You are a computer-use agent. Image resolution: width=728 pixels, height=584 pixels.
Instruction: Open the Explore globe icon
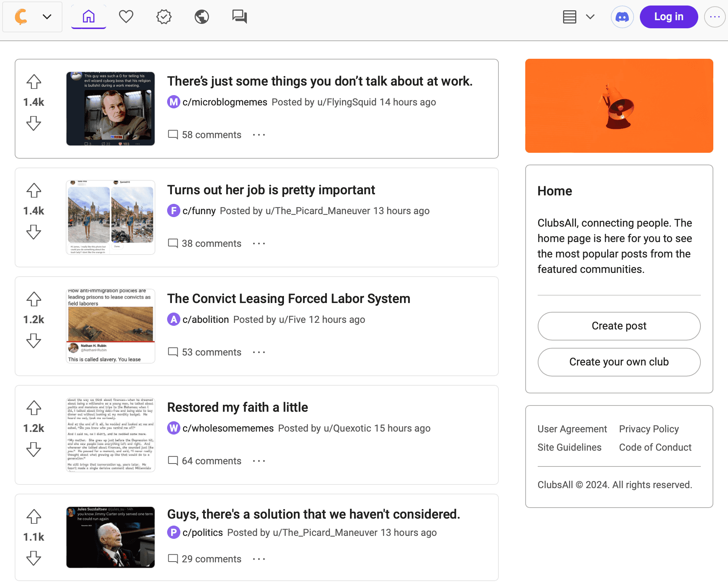pyautogui.click(x=202, y=17)
